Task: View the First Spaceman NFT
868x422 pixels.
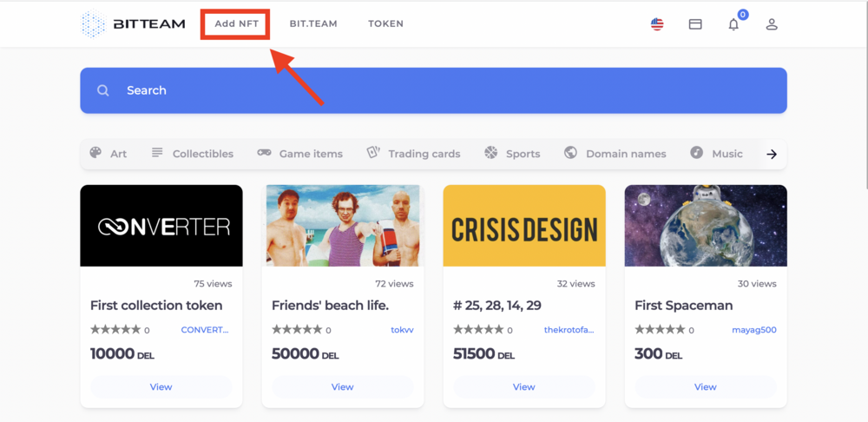Action: tap(706, 386)
